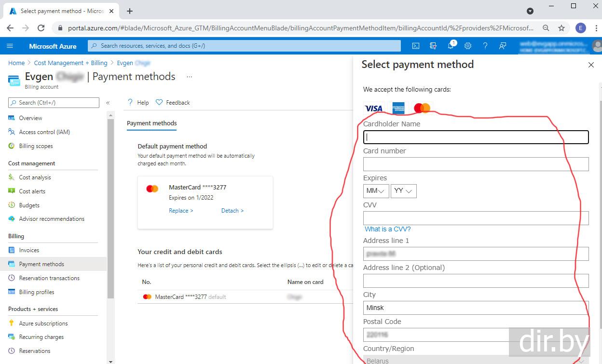Go back with browser back arrow
602x364 pixels.
coord(9,28)
